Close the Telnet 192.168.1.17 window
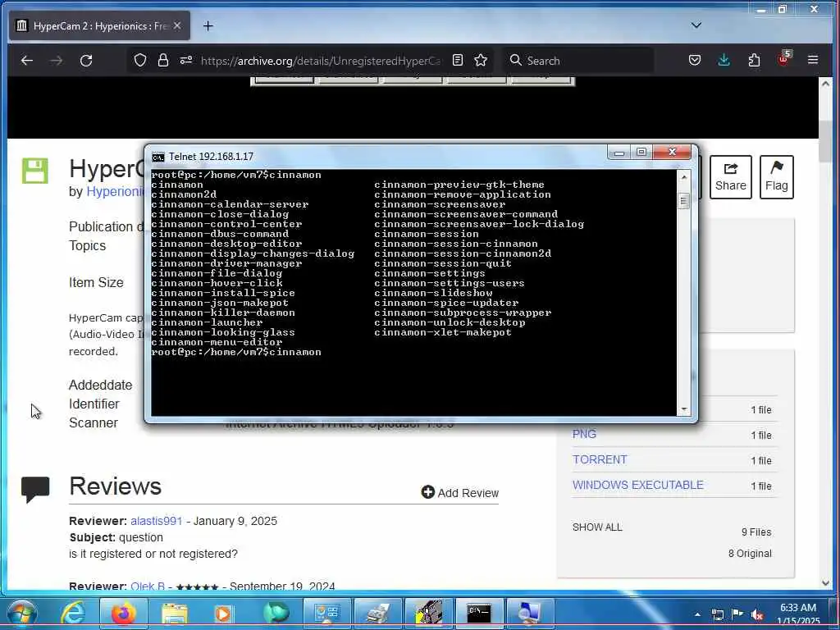 click(x=673, y=153)
